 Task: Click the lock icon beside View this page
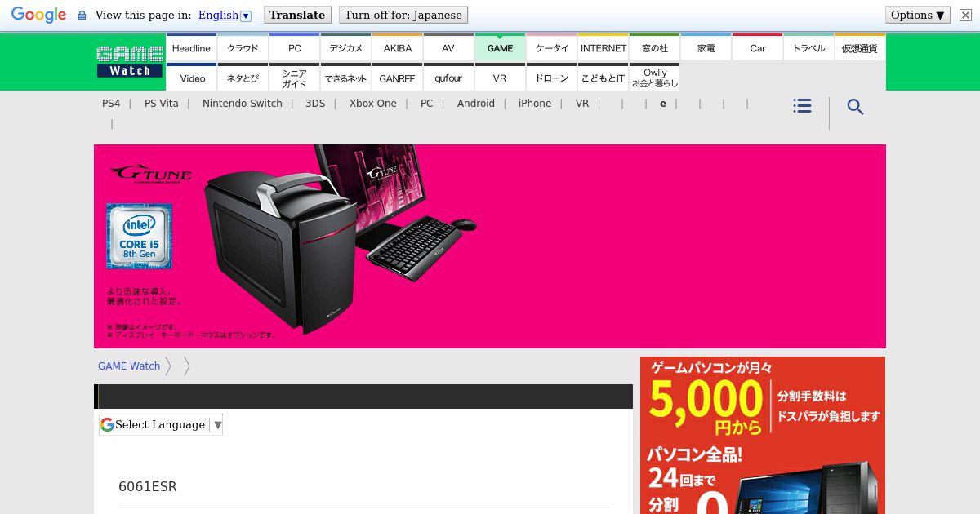(x=82, y=15)
